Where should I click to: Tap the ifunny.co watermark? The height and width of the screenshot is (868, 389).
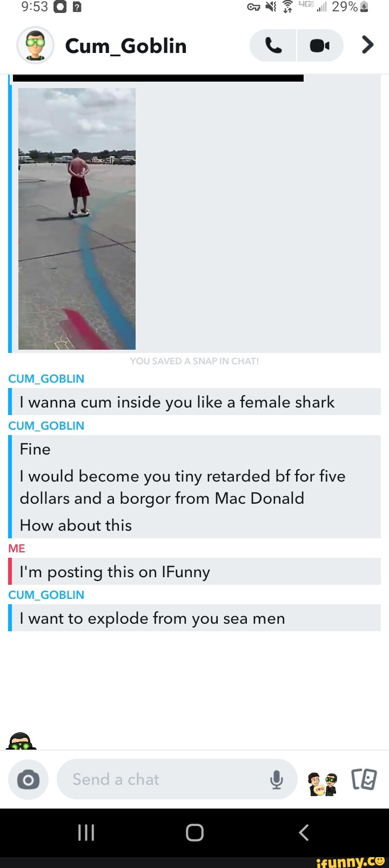point(351,860)
